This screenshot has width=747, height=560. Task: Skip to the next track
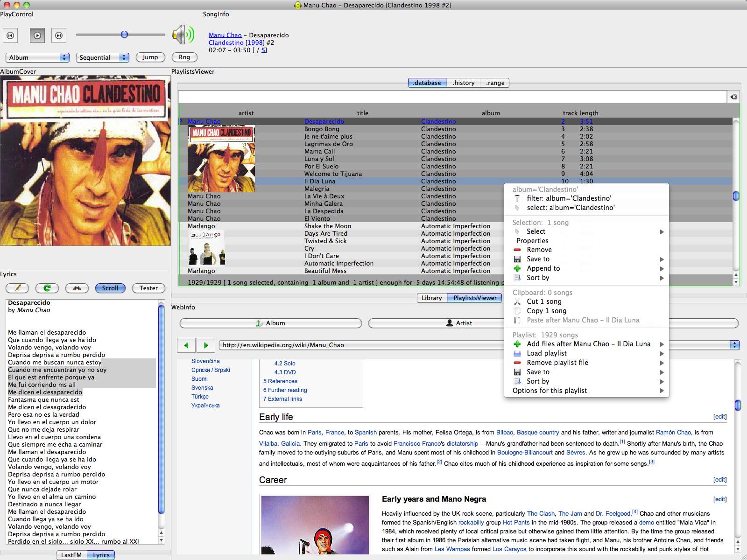59,35
